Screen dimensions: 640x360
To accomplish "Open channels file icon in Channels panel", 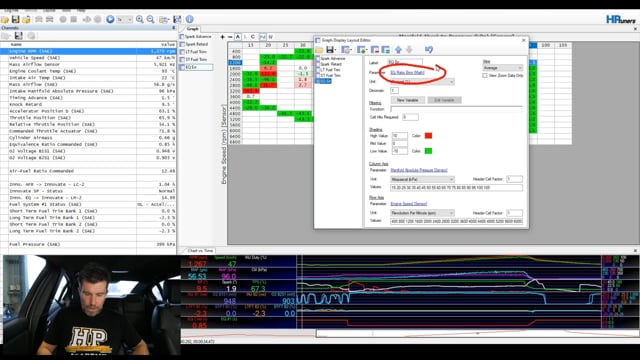I will (x=6, y=36).
